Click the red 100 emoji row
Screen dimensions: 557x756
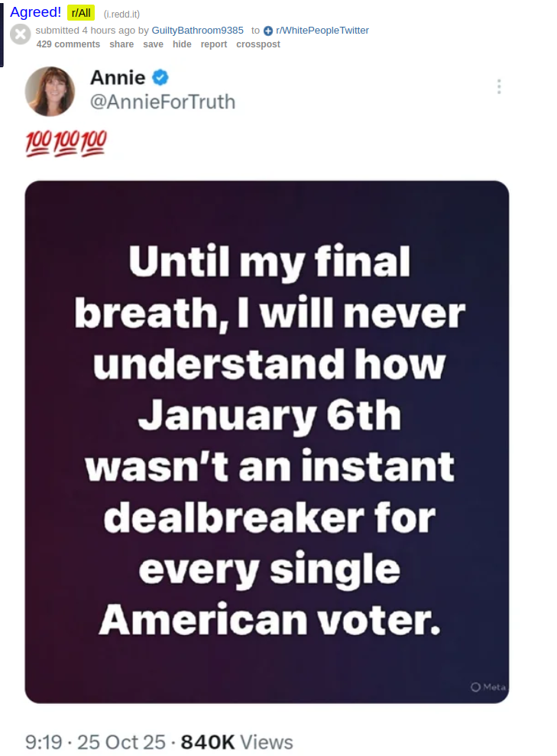66,143
